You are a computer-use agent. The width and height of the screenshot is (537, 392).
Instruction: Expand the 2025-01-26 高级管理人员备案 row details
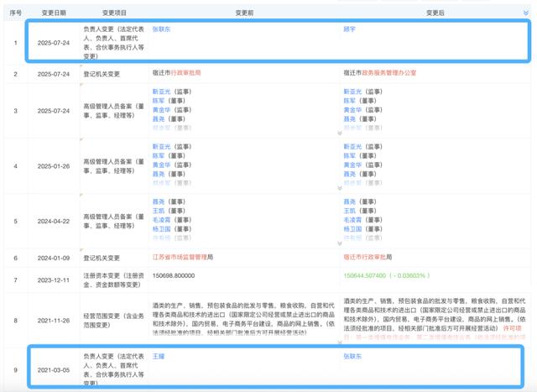[340, 188]
